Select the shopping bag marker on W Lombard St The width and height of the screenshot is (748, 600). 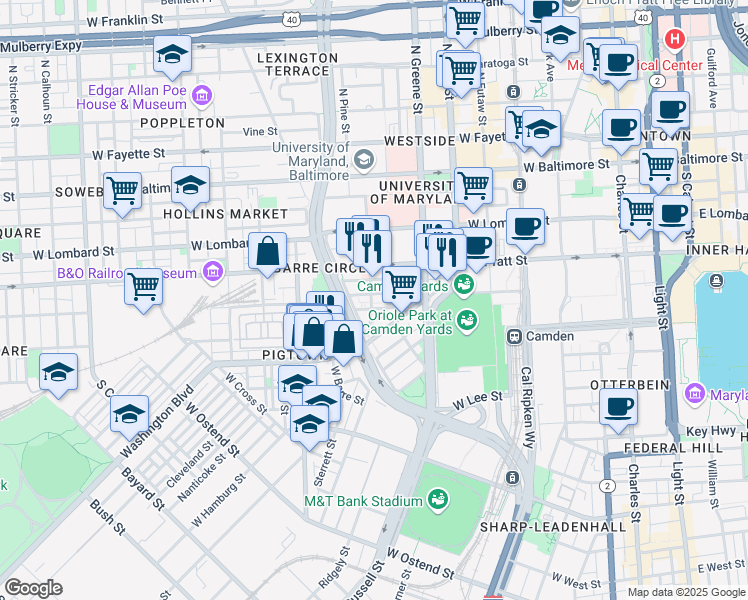point(268,253)
